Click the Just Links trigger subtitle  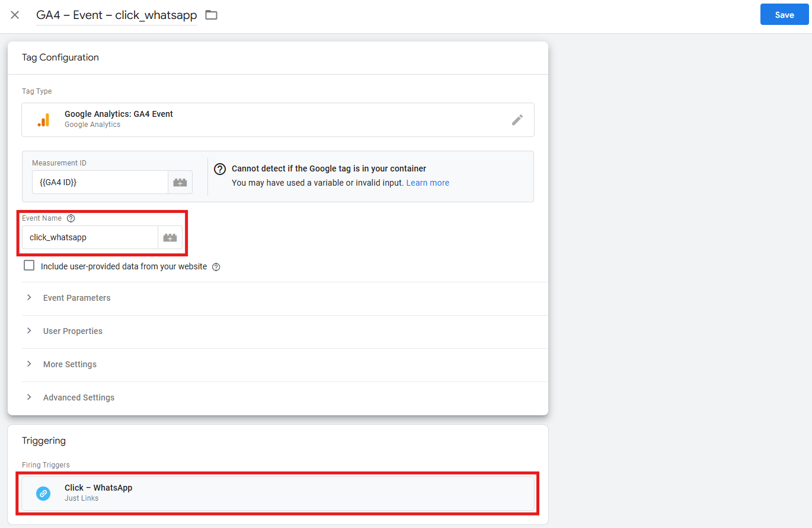point(82,498)
